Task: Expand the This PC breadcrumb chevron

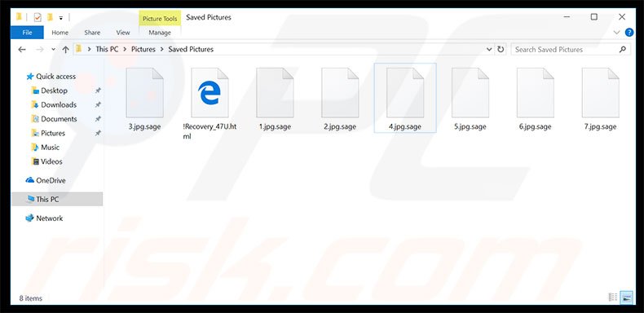Action: coord(125,49)
